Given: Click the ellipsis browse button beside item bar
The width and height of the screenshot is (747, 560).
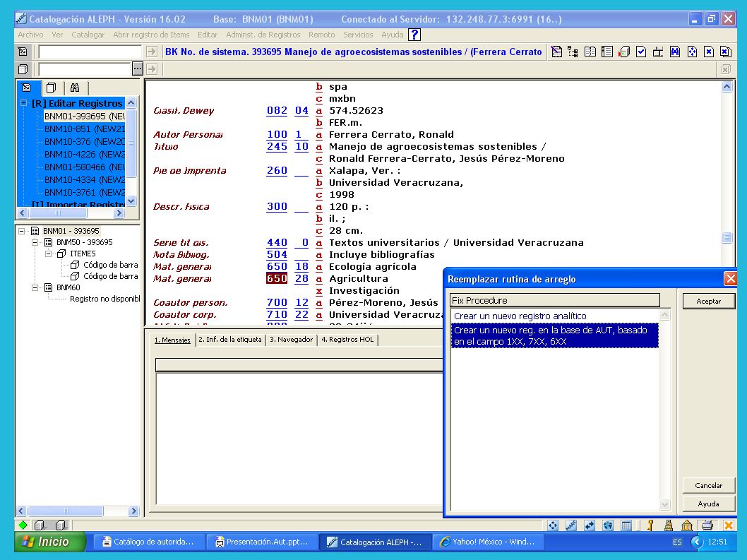Looking at the screenshot, I should [x=137, y=69].
